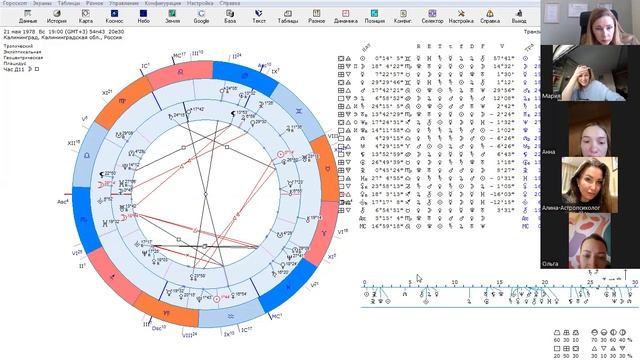
Task: Click the orange Capricorn sign segment on the wheel
Action: click(167, 312)
